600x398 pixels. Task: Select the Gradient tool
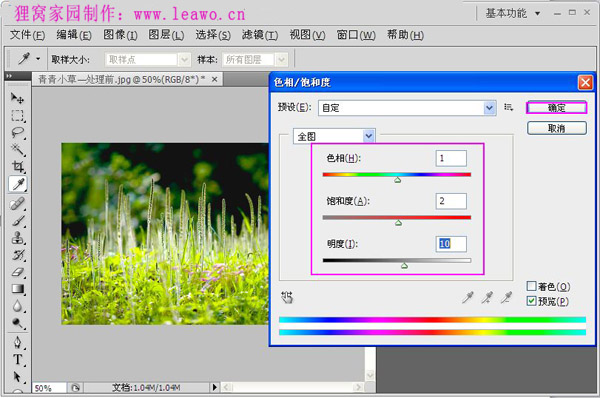tap(17, 289)
